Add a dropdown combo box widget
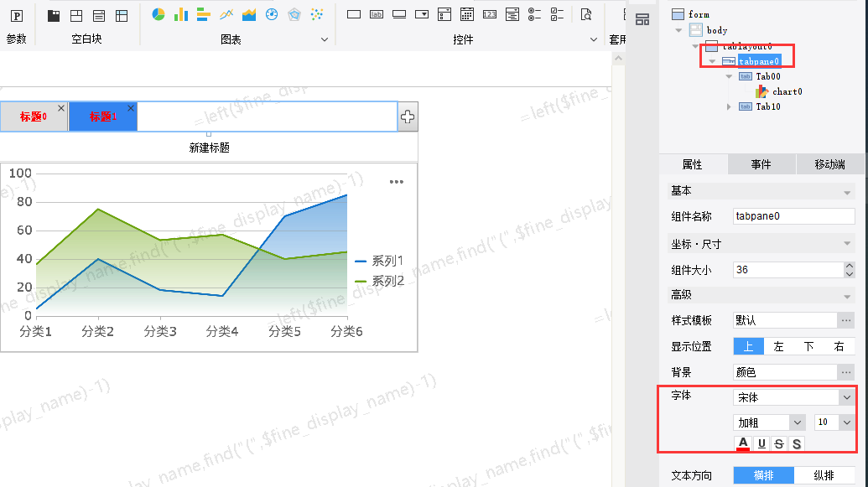The height and width of the screenshot is (487, 868). 422,14
